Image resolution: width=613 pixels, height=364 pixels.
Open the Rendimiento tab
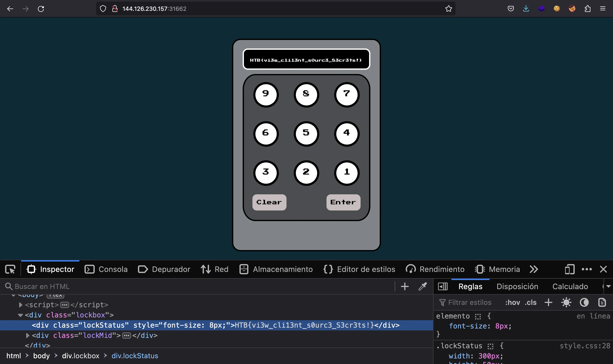tap(435, 269)
